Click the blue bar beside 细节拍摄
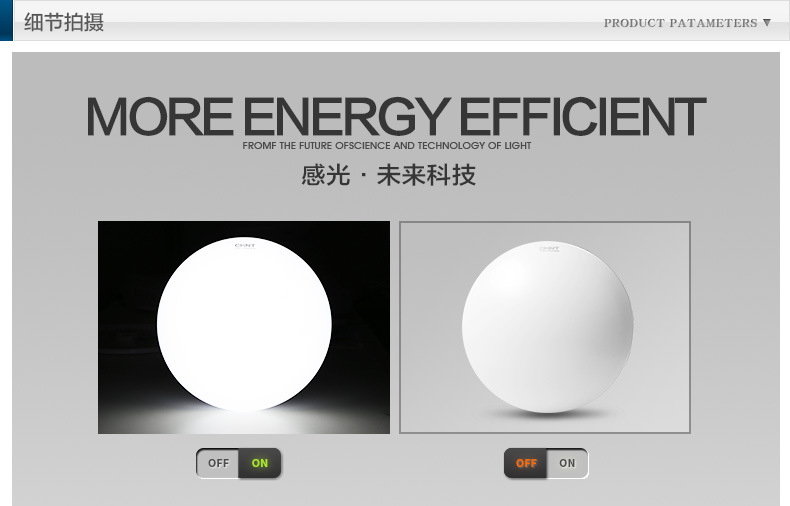The height and width of the screenshot is (506, 790). coord(6,20)
